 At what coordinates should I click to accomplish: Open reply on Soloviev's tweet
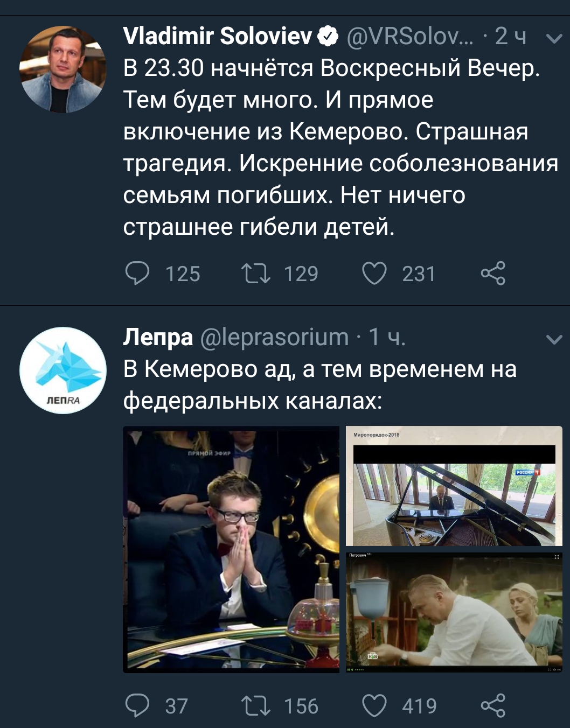[137, 273]
